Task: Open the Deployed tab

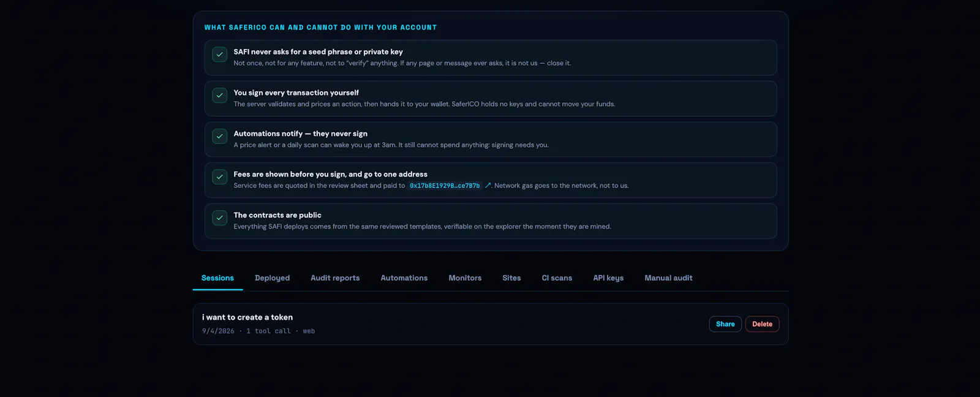Action: point(273,278)
